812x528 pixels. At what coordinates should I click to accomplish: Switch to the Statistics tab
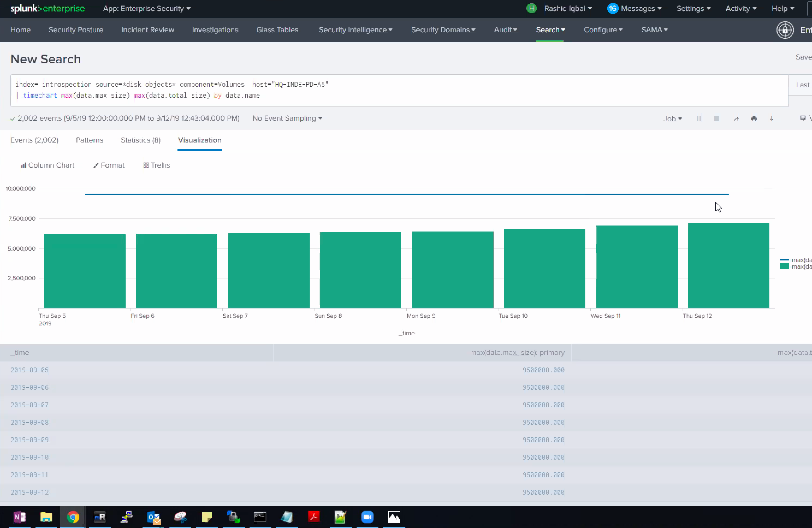tap(140, 140)
